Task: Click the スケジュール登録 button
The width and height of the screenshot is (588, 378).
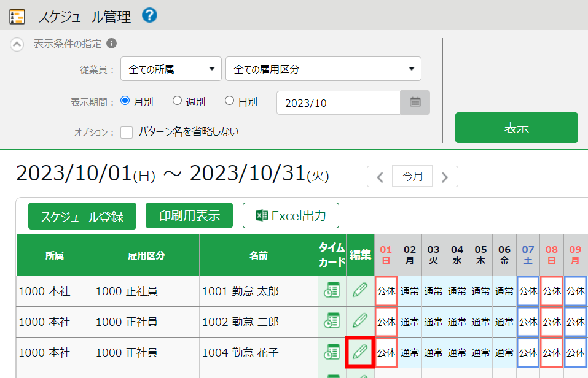Action: (x=82, y=216)
